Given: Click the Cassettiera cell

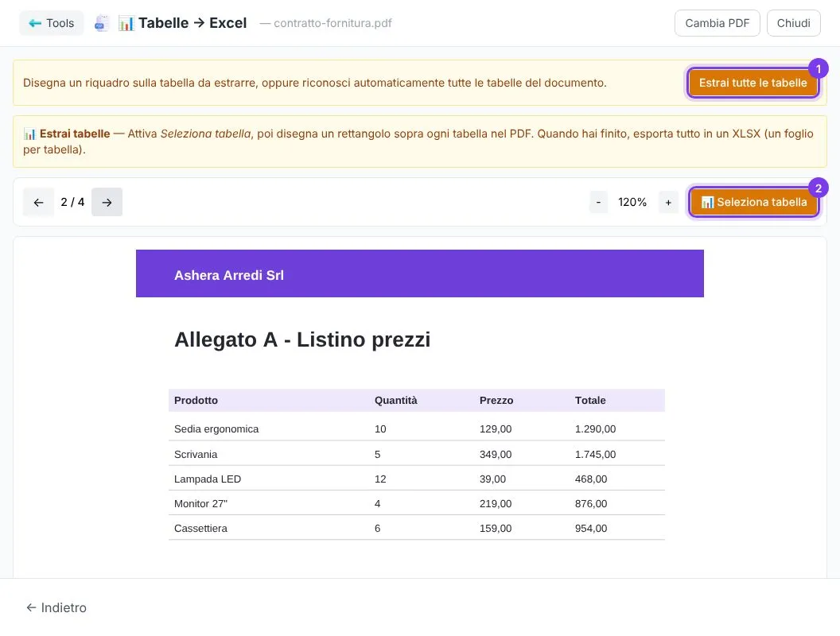Looking at the screenshot, I should click(201, 529).
